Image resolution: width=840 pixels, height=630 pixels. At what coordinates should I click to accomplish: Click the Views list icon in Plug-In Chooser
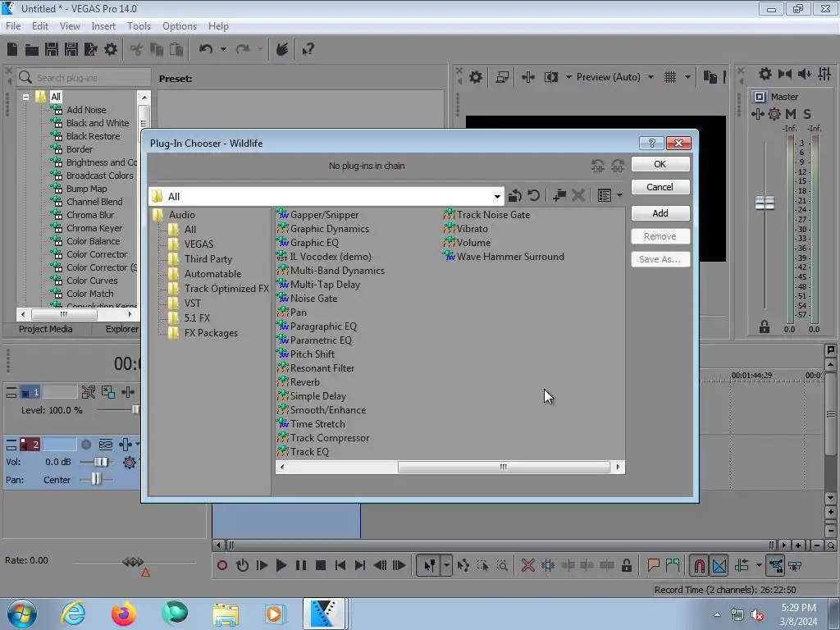tap(605, 195)
